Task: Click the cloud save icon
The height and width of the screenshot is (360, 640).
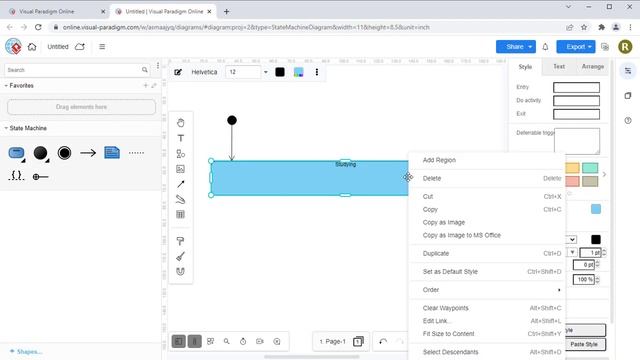Action: click(80, 47)
